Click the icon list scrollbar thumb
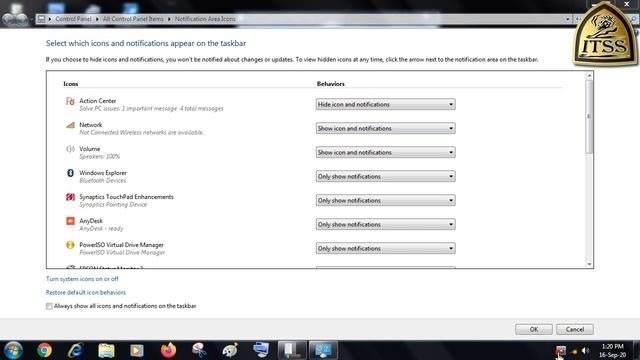Viewport: 640px width, 360px height. [589, 116]
